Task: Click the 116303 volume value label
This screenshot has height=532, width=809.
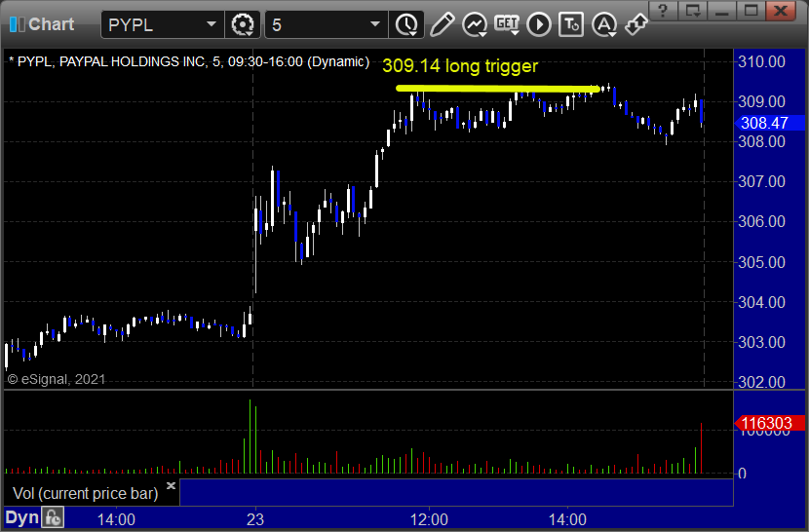Action: pyautogui.click(x=769, y=423)
